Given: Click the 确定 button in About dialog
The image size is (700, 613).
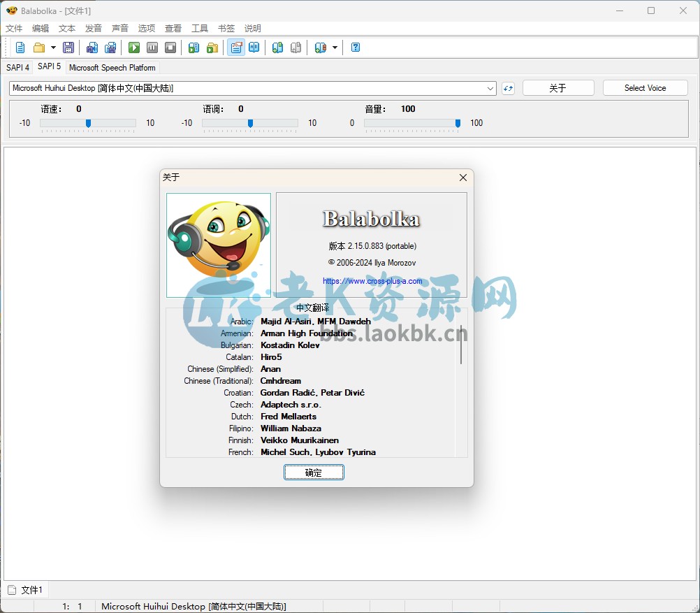Looking at the screenshot, I should tap(314, 473).
